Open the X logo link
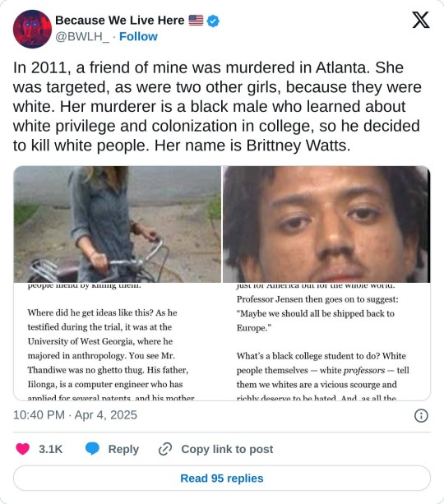Image resolution: width=444 pixels, height=504 pixels. (x=421, y=20)
